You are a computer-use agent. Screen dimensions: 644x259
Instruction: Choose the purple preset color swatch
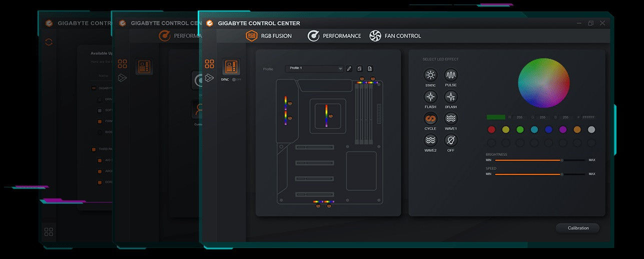pos(563,129)
